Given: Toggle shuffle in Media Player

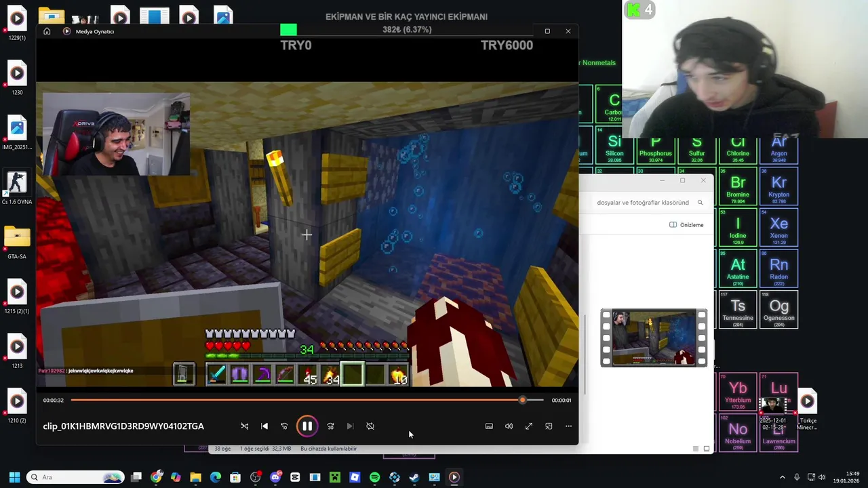Looking at the screenshot, I should click(245, 426).
